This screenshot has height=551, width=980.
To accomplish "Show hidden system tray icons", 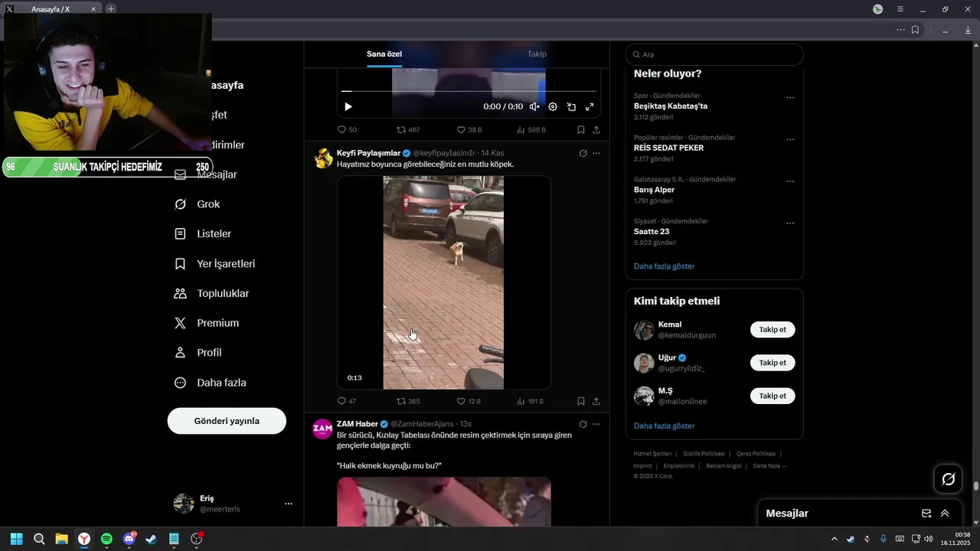I will coord(835,539).
